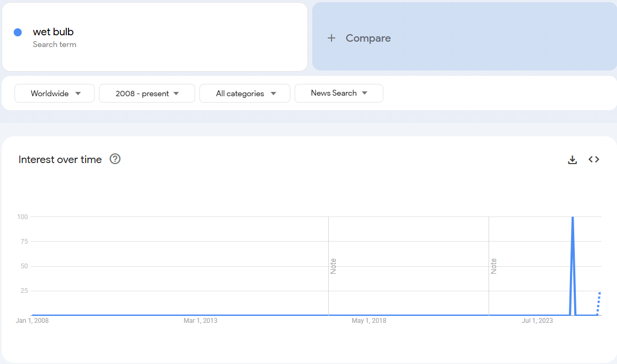Screen dimensions: 617x364
Task: Open the News Search type dropdown
Action: click(x=339, y=93)
